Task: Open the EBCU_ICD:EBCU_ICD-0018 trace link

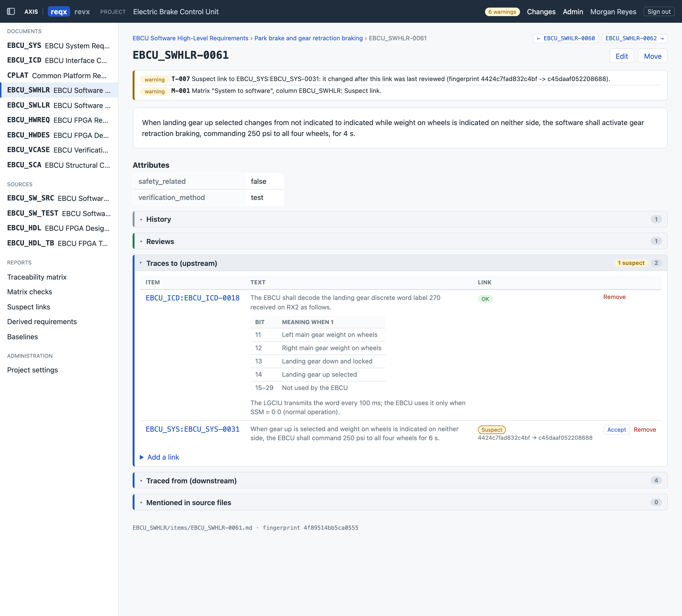Action: point(193,298)
